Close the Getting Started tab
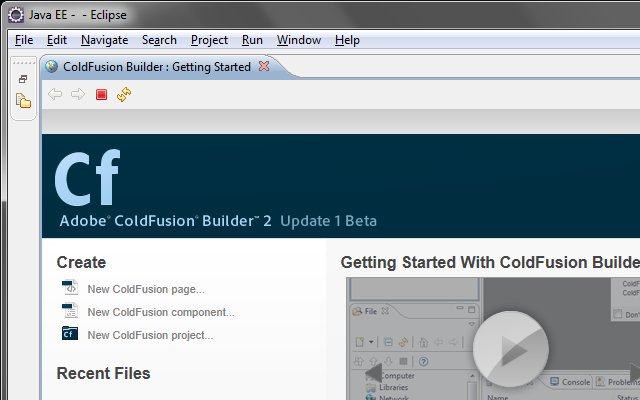This screenshot has height=400, width=640. [x=264, y=66]
